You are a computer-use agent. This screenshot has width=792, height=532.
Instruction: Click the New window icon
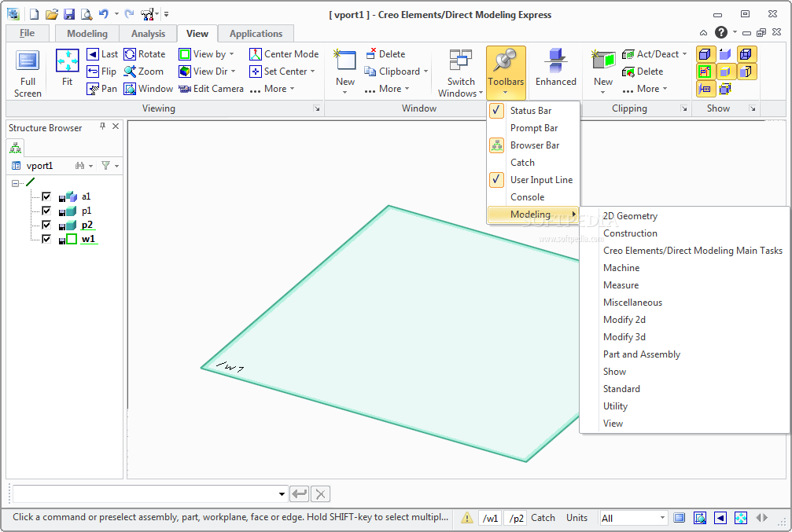(345, 60)
